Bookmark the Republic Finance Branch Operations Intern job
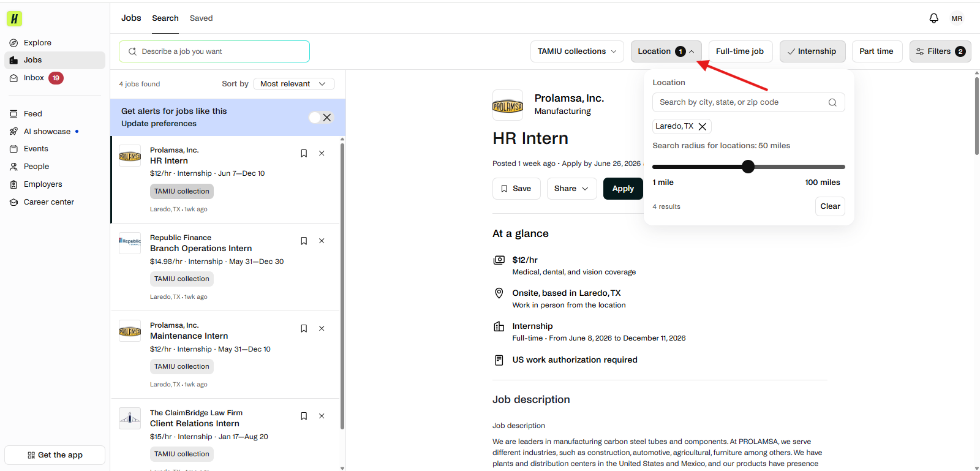The image size is (980, 471). coord(304,241)
